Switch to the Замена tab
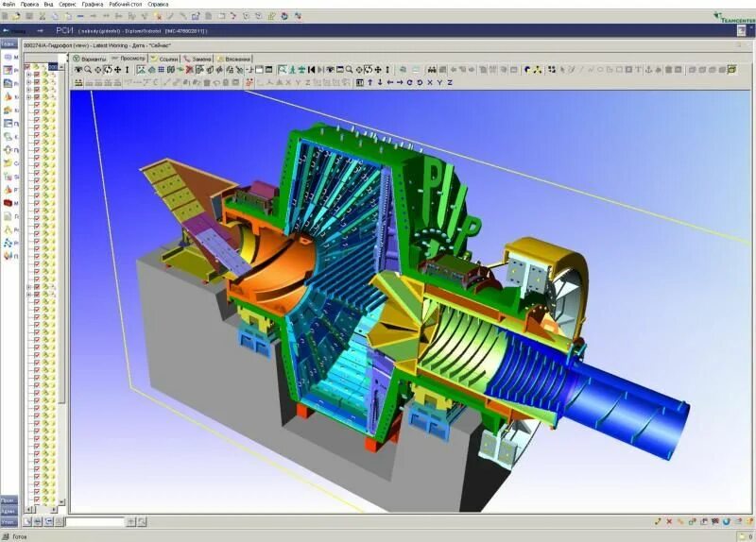This screenshot has width=756, height=542. 198,59
